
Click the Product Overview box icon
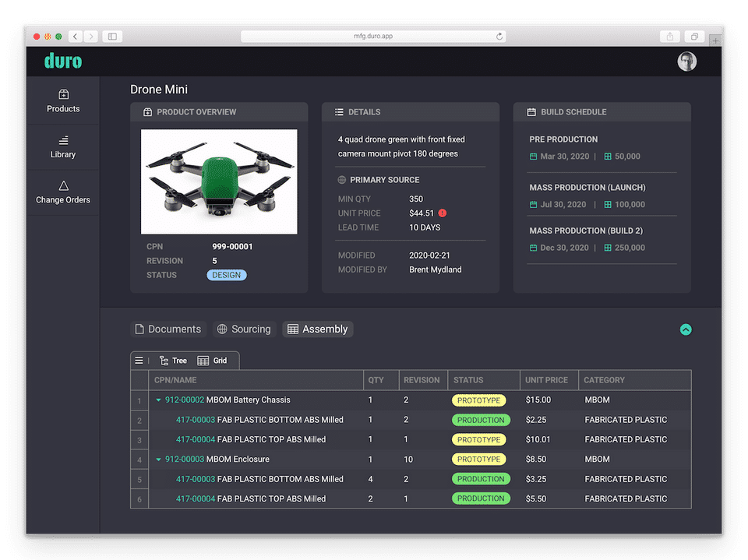(147, 112)
